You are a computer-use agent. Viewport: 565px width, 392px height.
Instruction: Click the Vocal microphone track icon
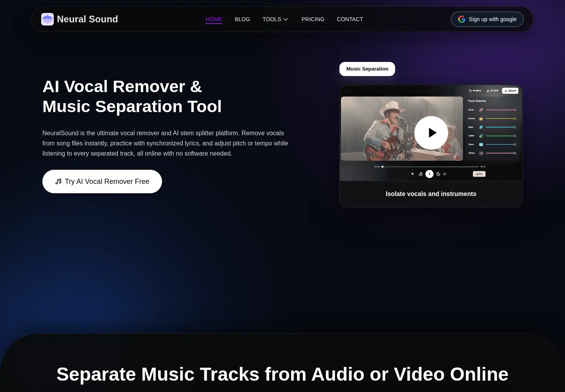(x=481, y=110)
